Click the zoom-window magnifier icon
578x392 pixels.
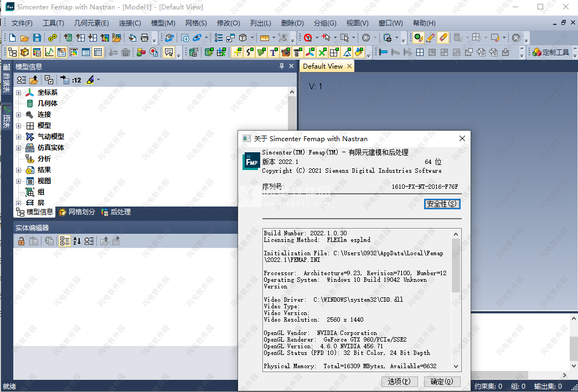coord(185,38)
